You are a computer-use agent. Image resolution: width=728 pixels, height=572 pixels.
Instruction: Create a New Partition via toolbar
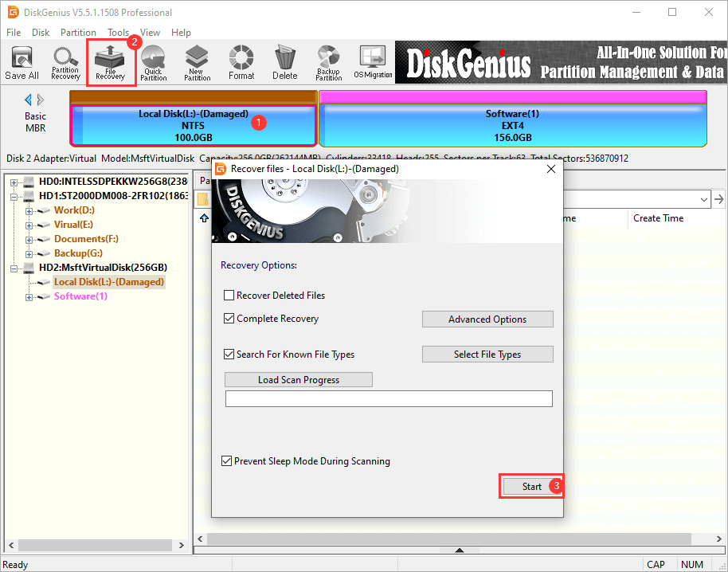(197, 63)
